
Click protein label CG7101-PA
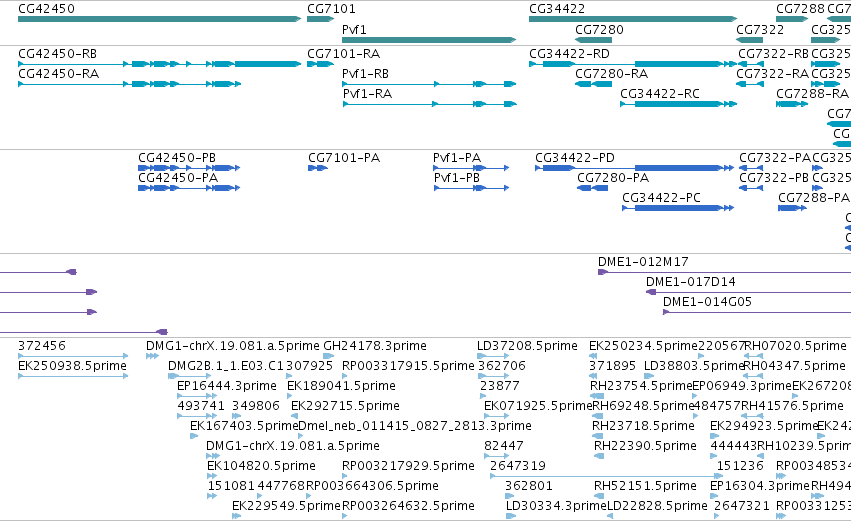(x=344, y=158)
